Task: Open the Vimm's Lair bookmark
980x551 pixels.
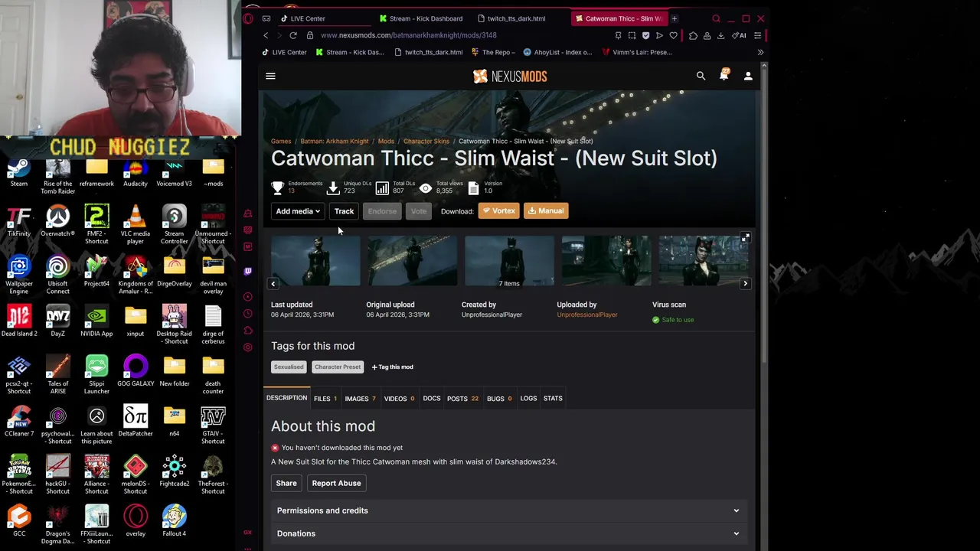Action: [x=637, y=52]
